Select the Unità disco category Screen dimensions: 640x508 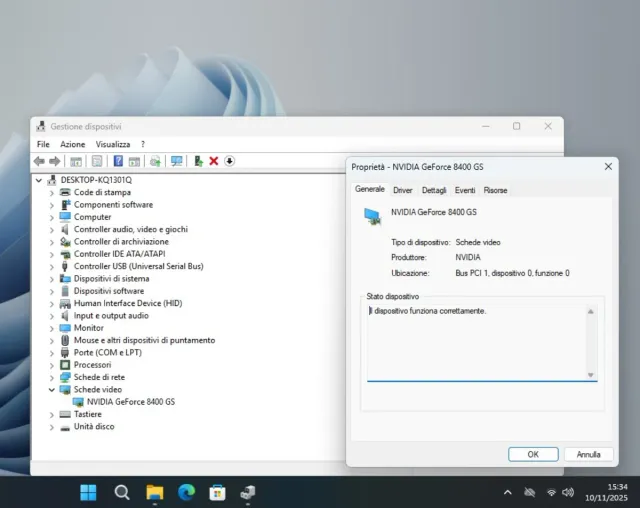[x=94, y=426]
